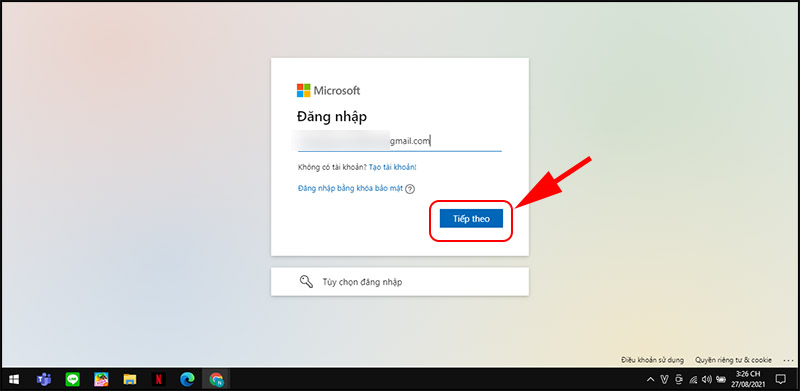Click the Tiếp theo button
Viewport: 800px width, 391px height.
471,218
